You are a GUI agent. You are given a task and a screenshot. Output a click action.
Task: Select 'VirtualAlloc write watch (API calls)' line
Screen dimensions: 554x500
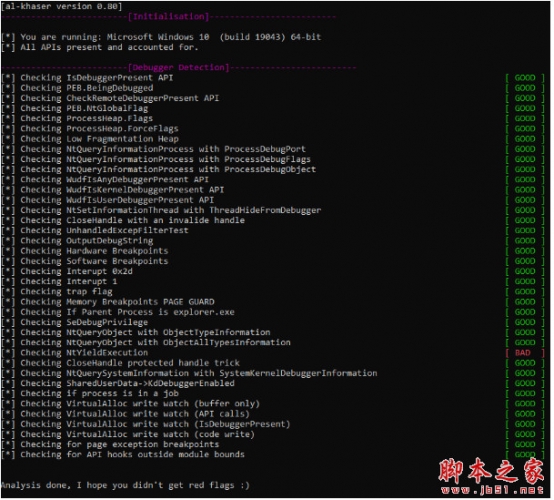(x=125, y=414)
